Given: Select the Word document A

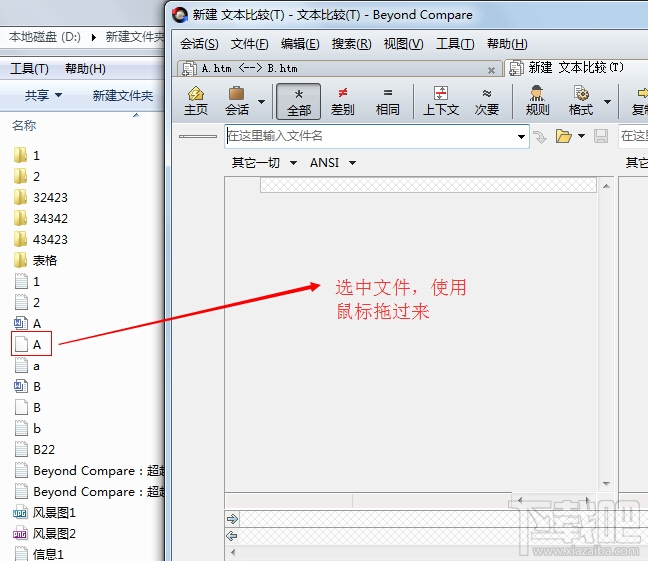Looking at the screenshot, I should 27,323.
